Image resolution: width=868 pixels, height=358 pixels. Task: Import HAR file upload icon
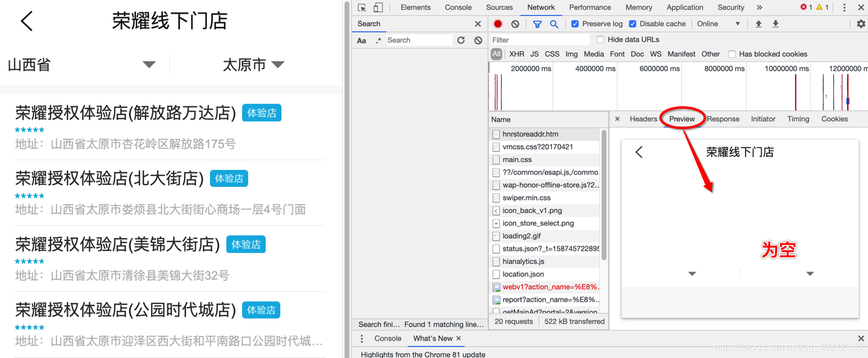pyautogui.click(x=758, y=24)
